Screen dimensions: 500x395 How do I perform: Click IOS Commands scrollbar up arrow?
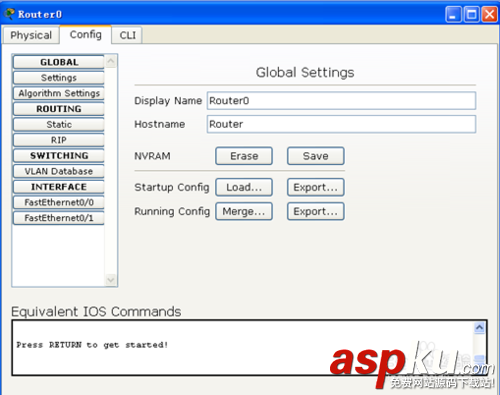click(479, 328)
